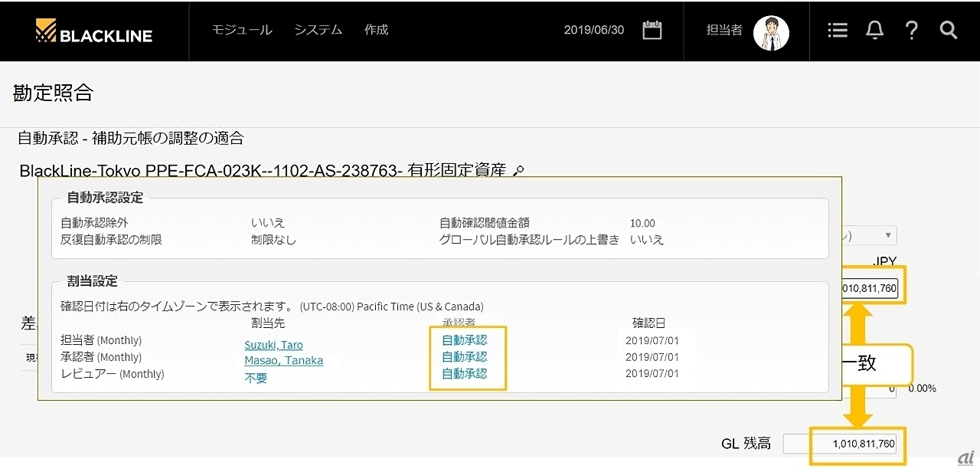Click the 確認日 column header
The image size is (980, 472).
coord(648,323)
